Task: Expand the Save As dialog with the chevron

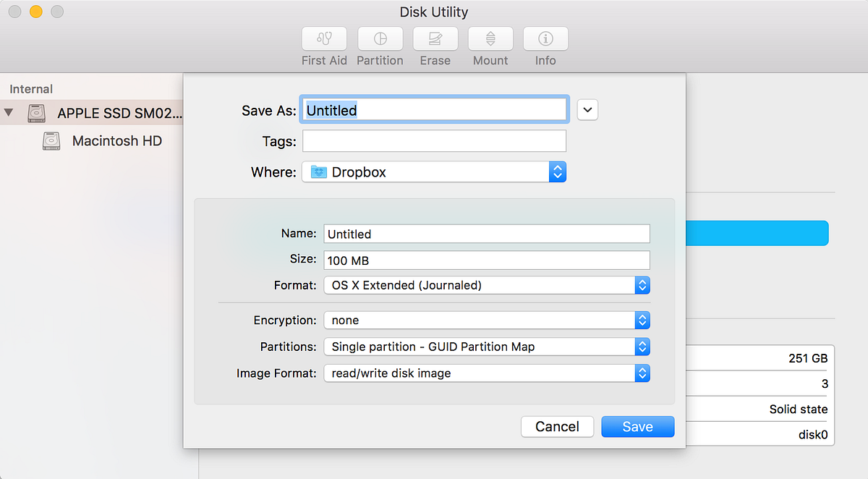Action: pyautogui.click(x=587, y=109)
